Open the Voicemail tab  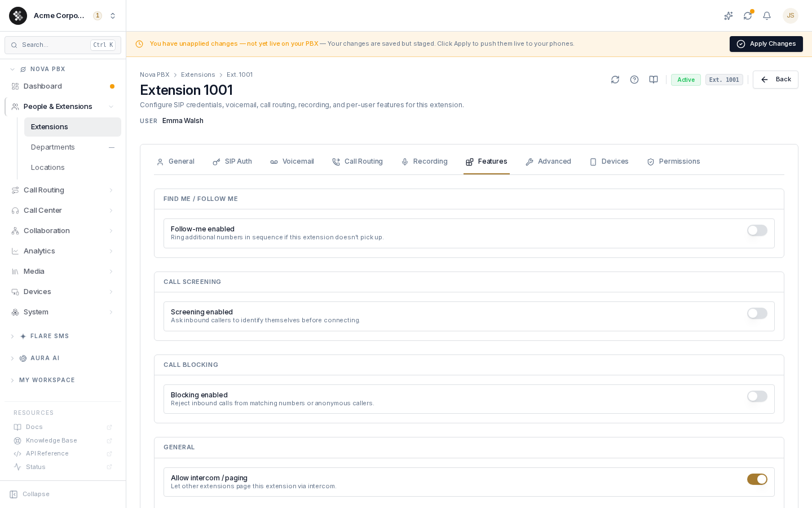292,161
